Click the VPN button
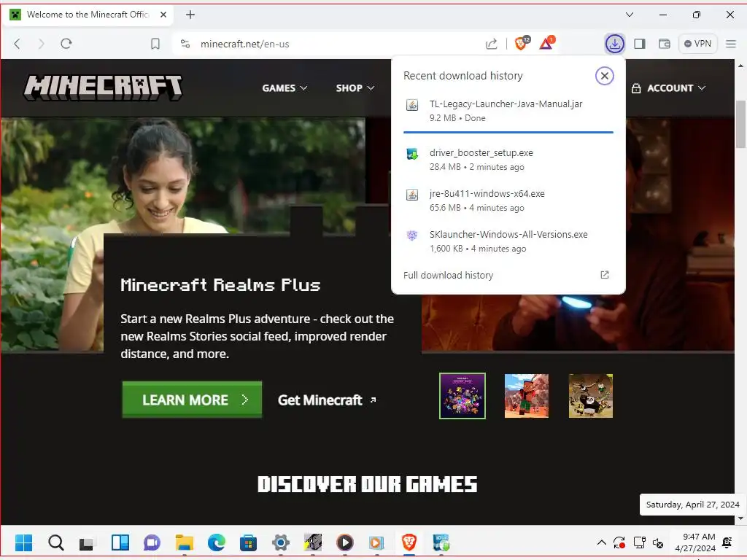The width and height of the screenshot is (747, 560). point(697,44)
